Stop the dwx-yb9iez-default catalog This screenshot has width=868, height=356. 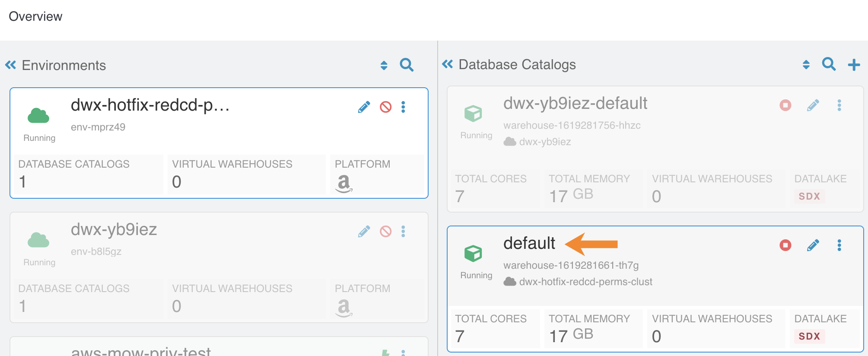785,105
